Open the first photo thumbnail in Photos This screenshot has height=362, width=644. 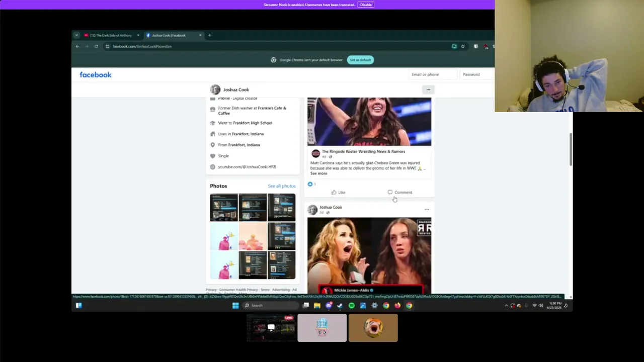224,207
